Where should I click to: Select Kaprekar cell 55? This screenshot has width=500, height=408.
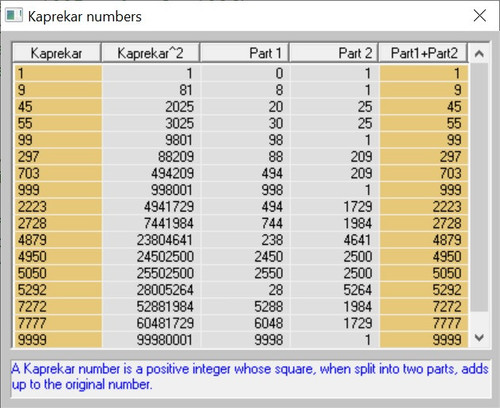pyautogui.click(x=58, y=123)
